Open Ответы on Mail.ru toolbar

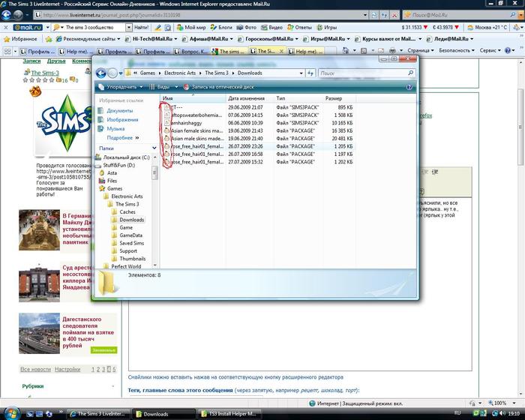tap(299, 28)
